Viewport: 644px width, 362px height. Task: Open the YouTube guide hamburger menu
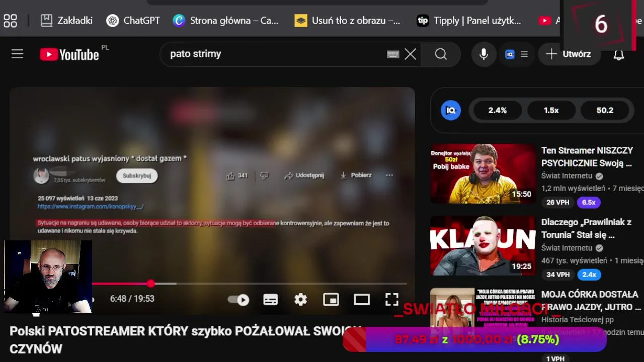tap(18, 54)
